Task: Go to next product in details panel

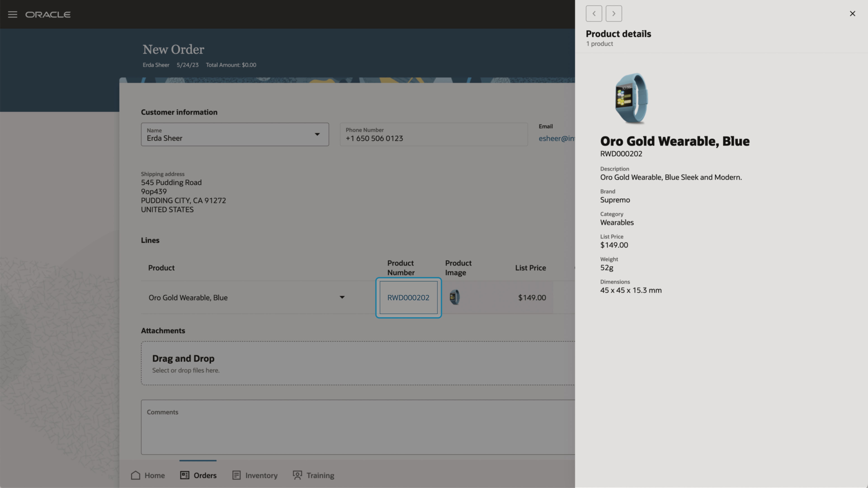Action: pos(614,14)
